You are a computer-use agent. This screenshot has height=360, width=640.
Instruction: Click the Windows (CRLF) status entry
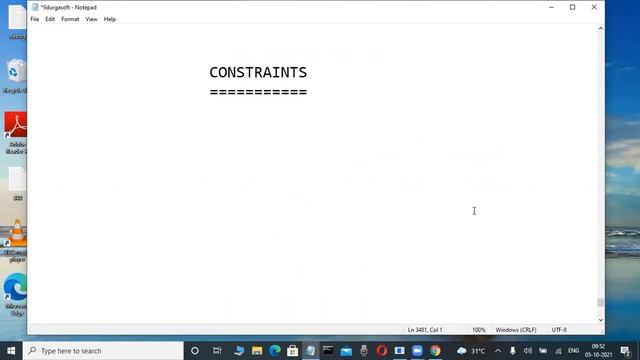516,330
